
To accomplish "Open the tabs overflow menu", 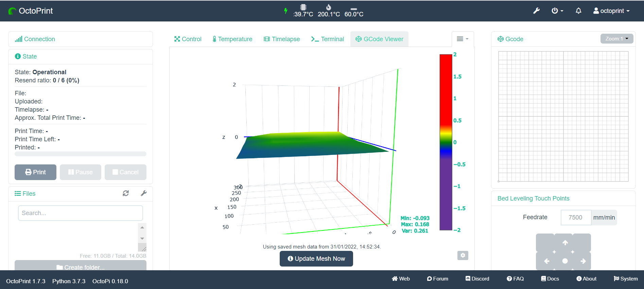I will (463, 39).
